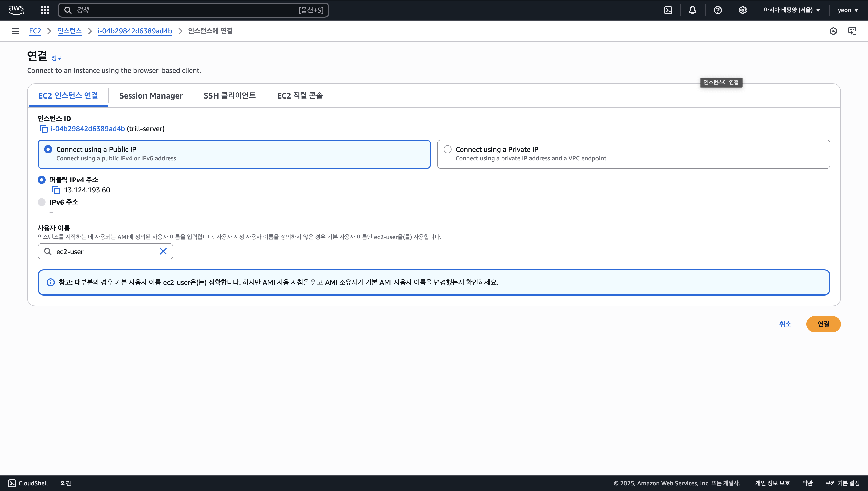The height and width of the screenshot is (491, 868).
Task: Copy the instance ID with the copy icon
Action: click(x=43, y=129)
